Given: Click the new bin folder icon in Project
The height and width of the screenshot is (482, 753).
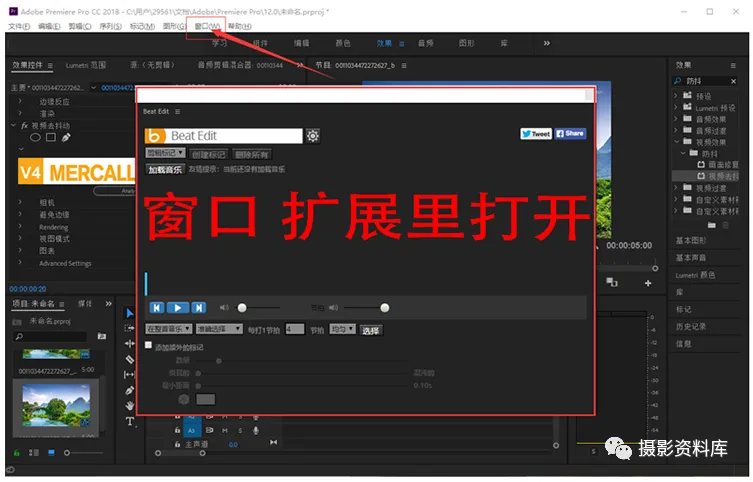Looking at the screenshot, I should click(x=102, y=336).
